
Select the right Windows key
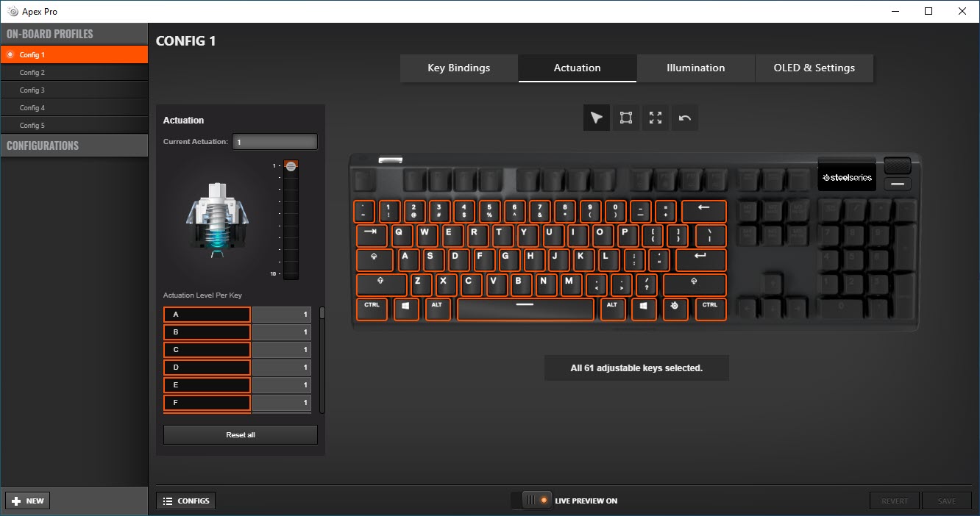point(644,309)
